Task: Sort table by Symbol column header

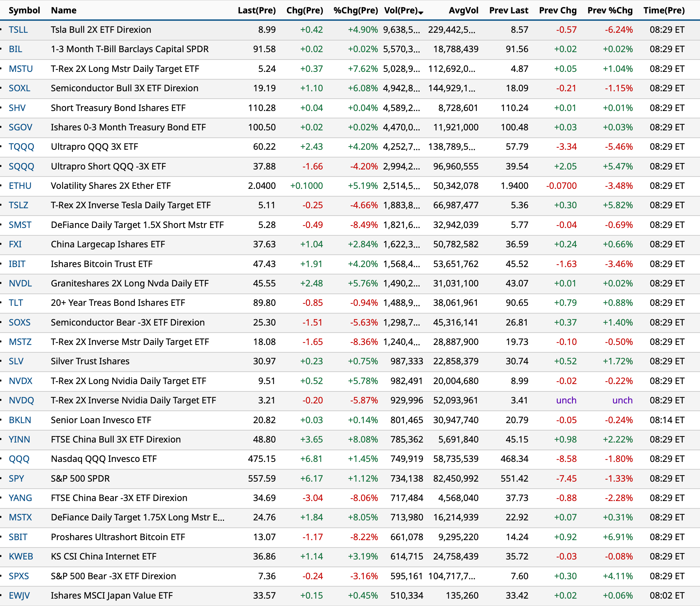Action: (24, 10)
